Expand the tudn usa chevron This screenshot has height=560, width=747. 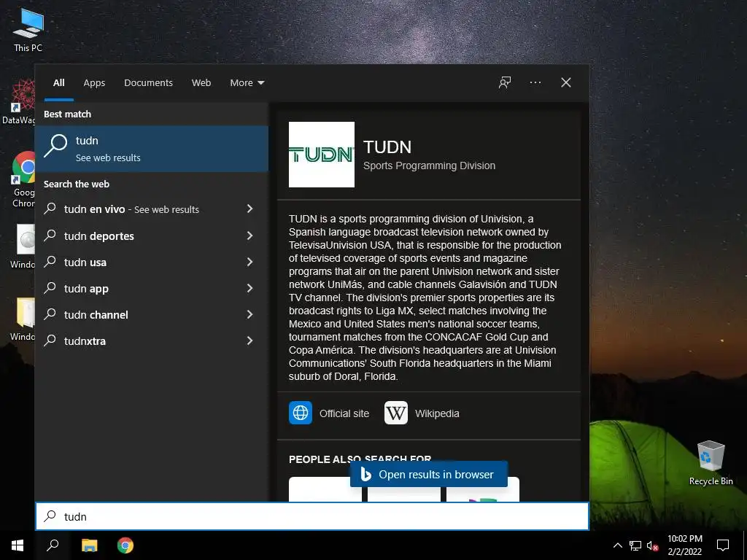tap(249, 262)
